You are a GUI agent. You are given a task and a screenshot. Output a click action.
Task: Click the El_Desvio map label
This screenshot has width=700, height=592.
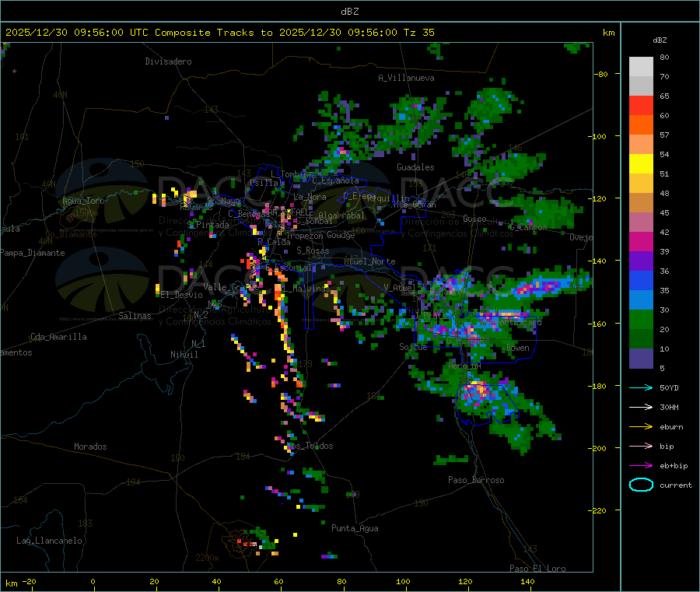point(182,295)
